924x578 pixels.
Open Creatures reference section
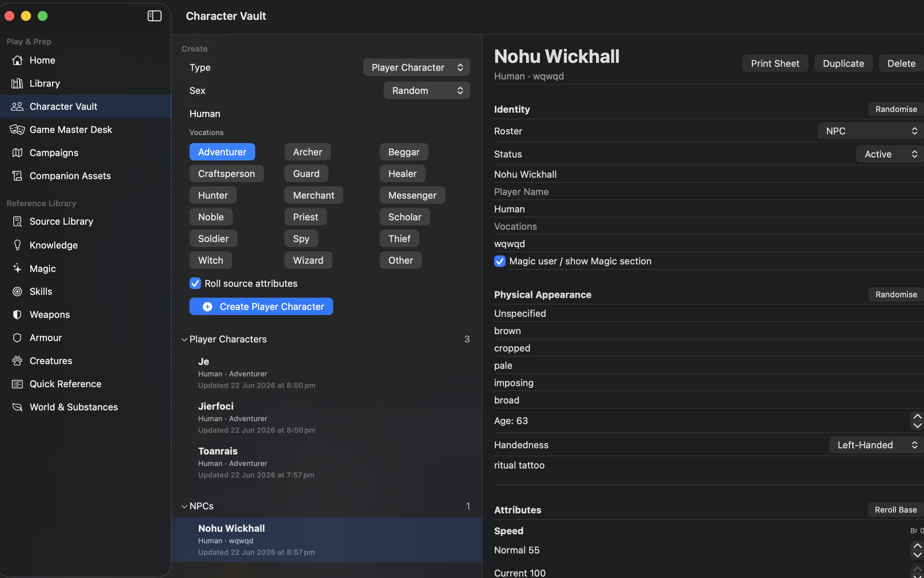[86, 361]
